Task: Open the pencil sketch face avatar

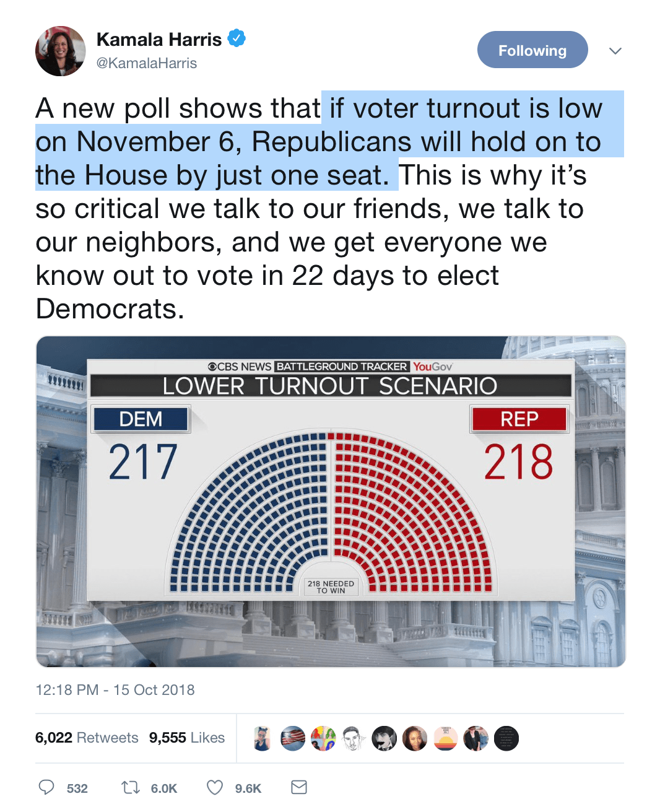Action: [354, 738]
